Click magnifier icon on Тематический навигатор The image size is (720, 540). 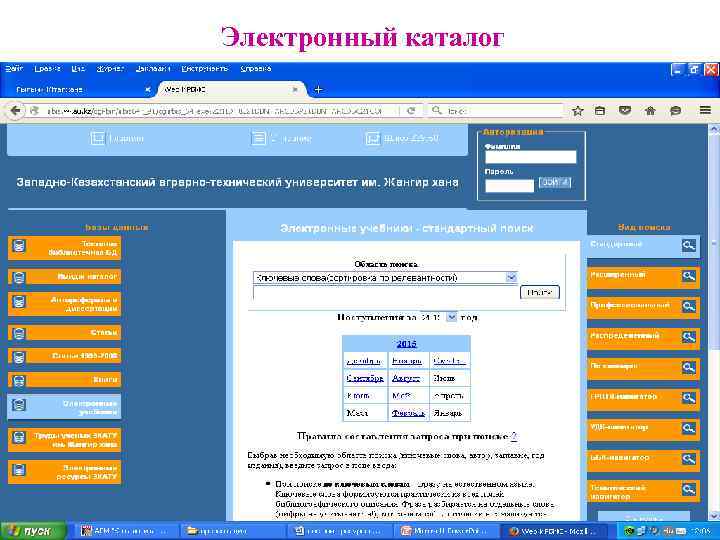pos(689,489)
